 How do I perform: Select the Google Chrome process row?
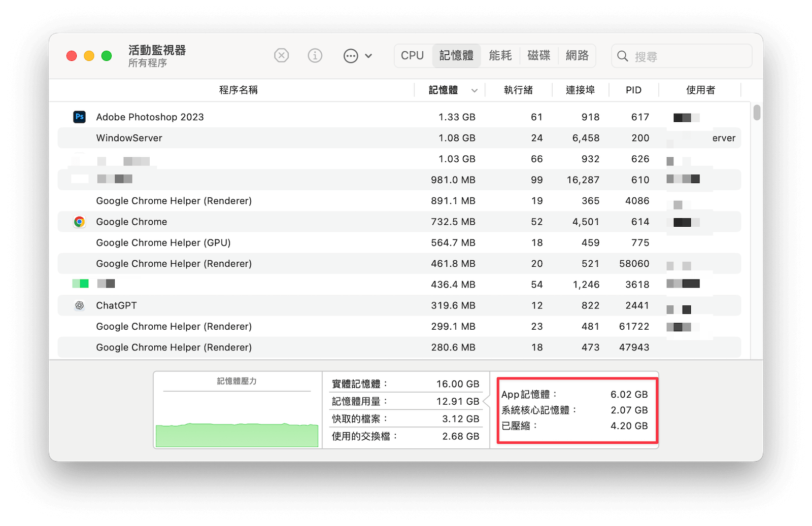(399, 222)
